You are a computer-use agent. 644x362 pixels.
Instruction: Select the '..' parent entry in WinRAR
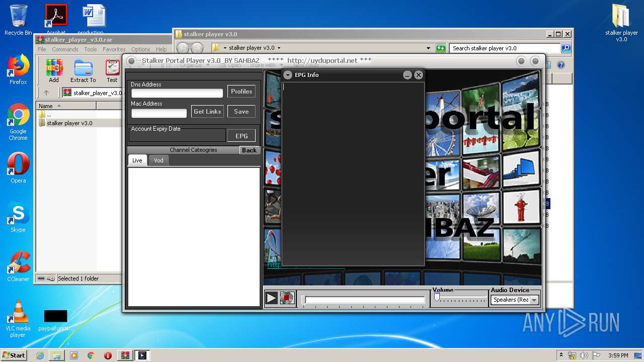click(49, 115)
